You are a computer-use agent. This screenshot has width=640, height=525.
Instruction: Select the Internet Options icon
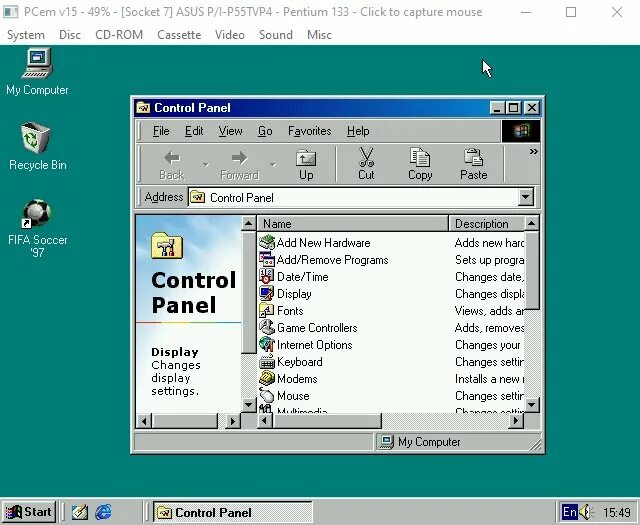pos(267,345)
